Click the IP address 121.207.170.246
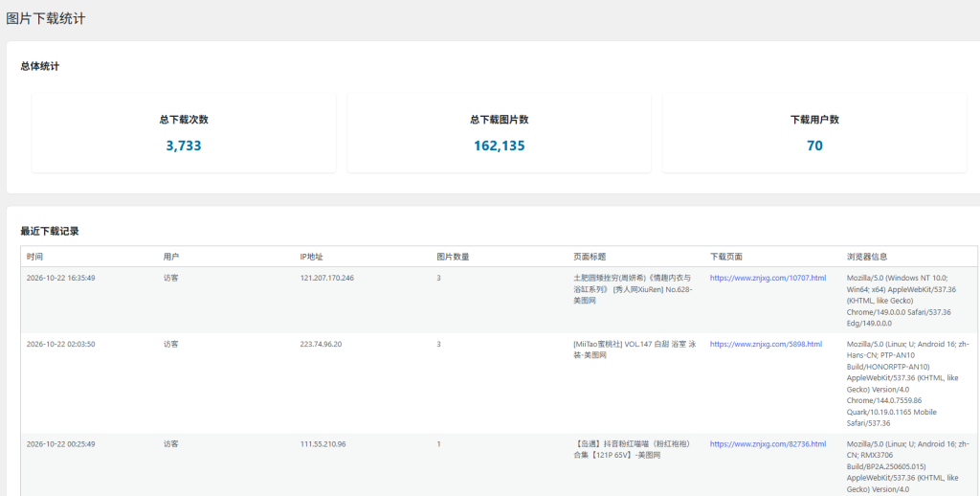 point(327,278)
